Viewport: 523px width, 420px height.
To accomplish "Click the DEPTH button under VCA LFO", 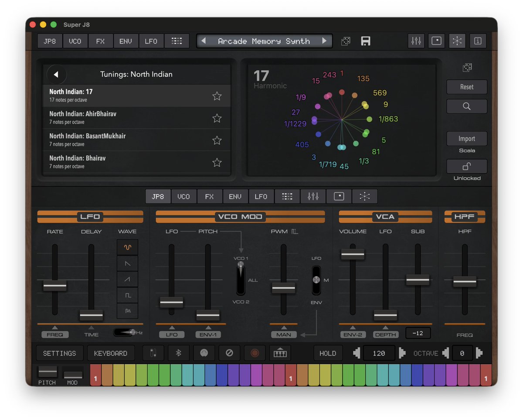I will 386,335.
